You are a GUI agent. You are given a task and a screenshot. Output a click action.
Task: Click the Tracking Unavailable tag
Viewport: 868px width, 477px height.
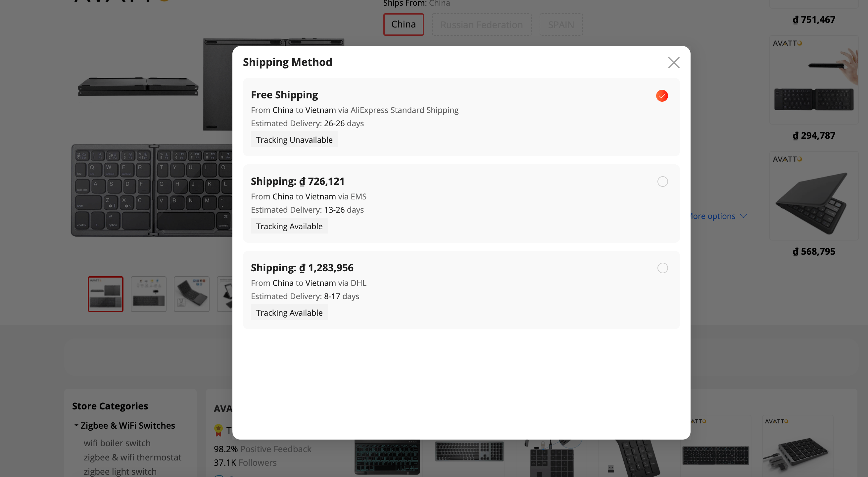pyautogui.click(x=294, y=140)
